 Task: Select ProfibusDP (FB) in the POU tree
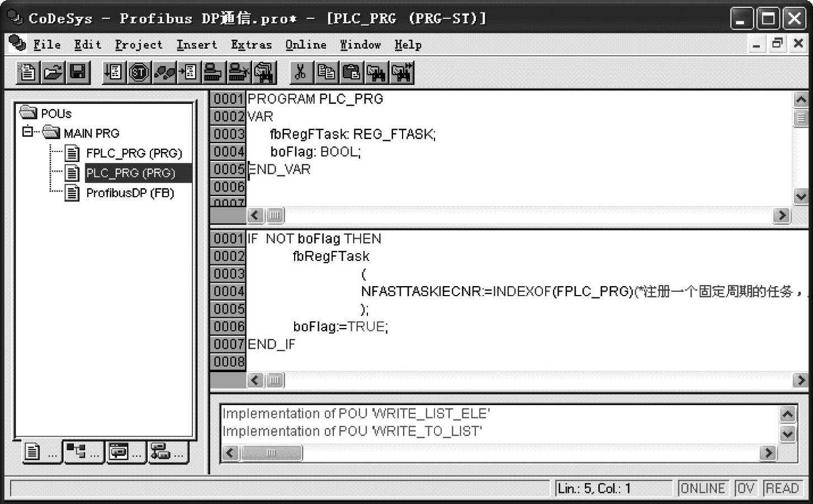point(130,193)
